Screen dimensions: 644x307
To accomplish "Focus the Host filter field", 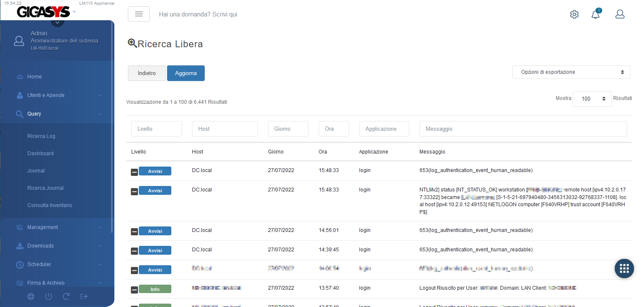I will click(225, 129).
